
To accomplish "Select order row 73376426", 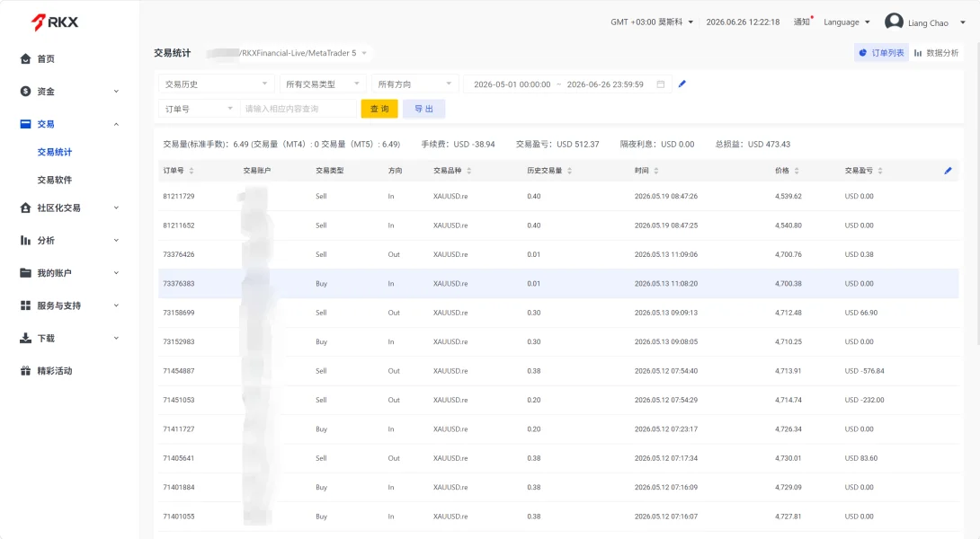I will [558, 254].
